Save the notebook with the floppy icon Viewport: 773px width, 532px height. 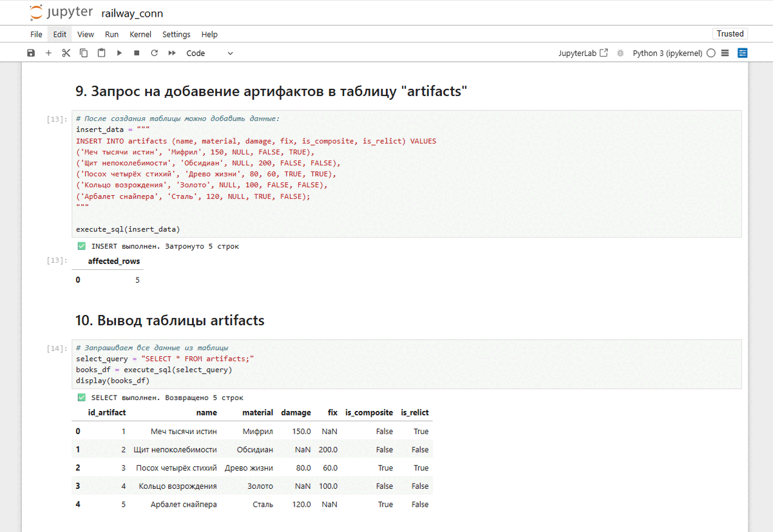click(x=31, y=53)
